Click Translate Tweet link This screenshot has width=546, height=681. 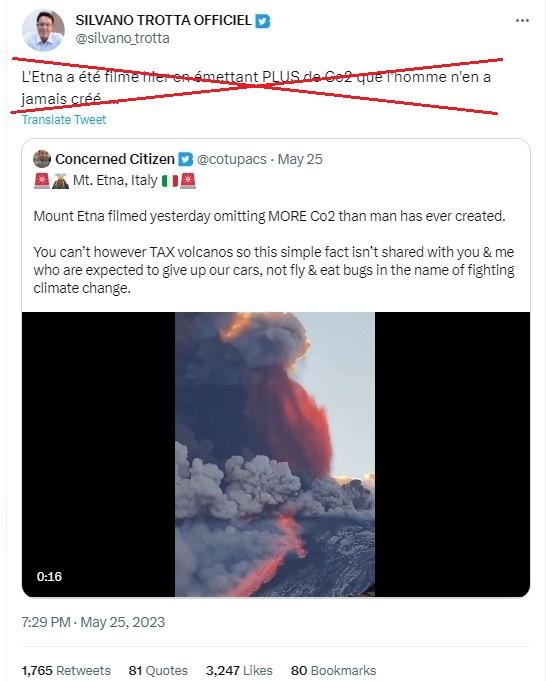click(x=64, y=119)
